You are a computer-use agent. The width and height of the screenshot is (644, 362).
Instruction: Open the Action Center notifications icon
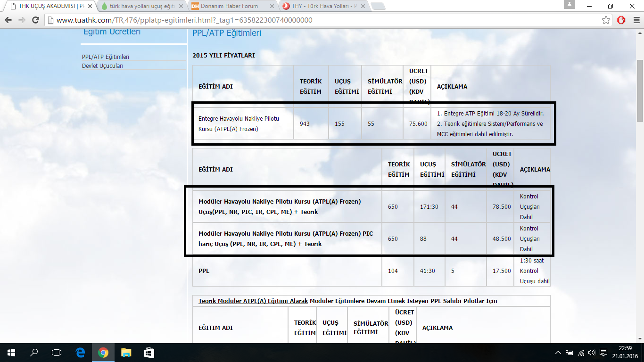pyautogui.click(x=603, y=353)
